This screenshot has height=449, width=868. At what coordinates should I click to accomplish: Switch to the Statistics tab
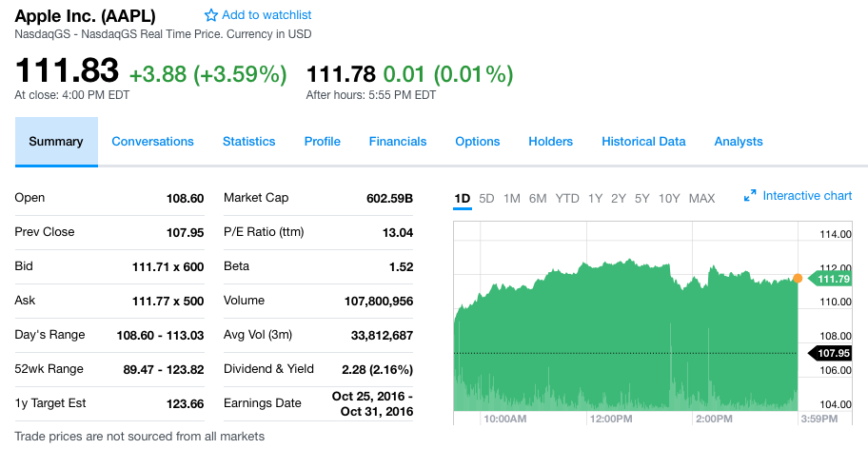pyautogui.click(x=248, y=142)
